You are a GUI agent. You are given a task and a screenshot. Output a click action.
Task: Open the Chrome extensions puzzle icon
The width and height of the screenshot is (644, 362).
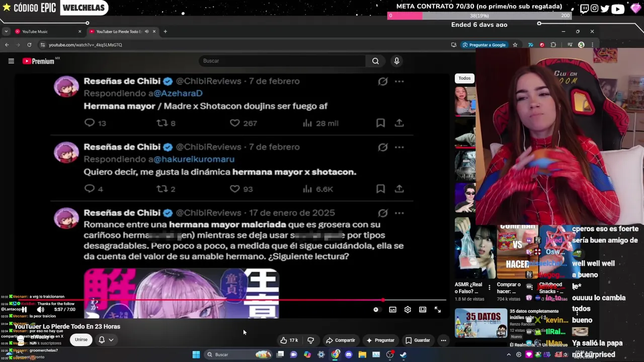click(553, 45)
